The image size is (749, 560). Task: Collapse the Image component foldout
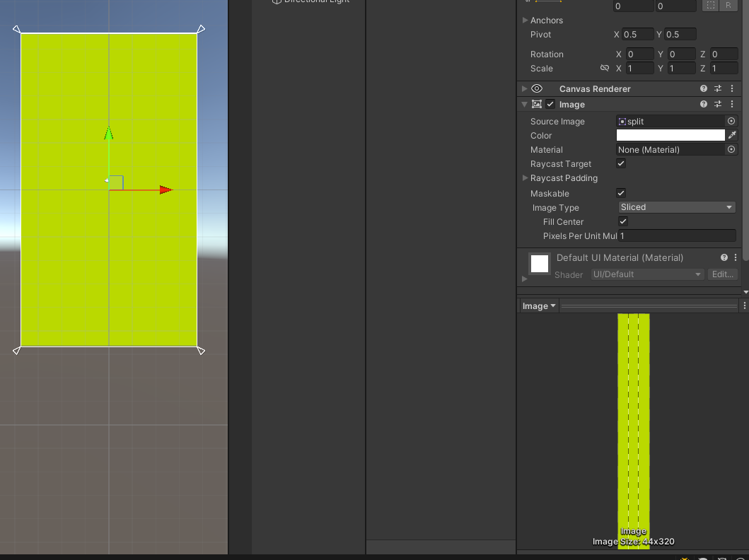tap(525, 104)
